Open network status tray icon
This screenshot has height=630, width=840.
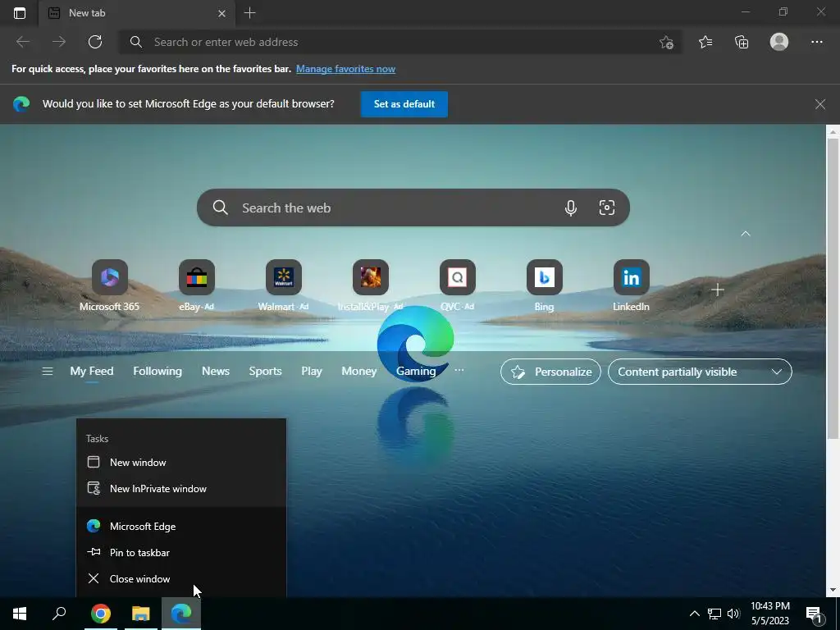714,614
